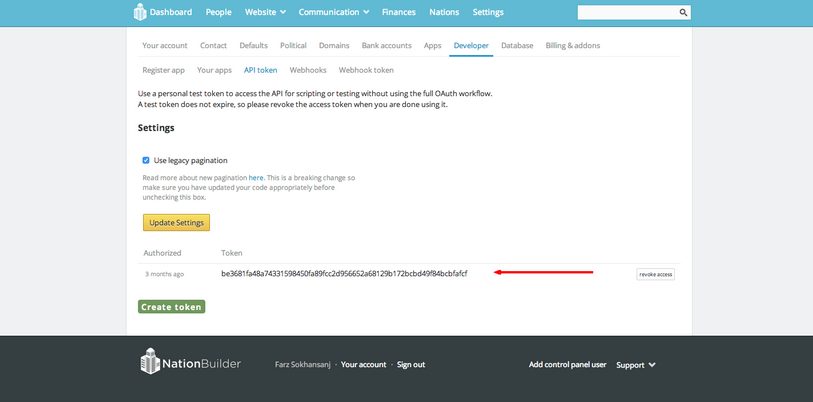Click Your account link in footer
The image size is (813, 402).
pos(363,365)
